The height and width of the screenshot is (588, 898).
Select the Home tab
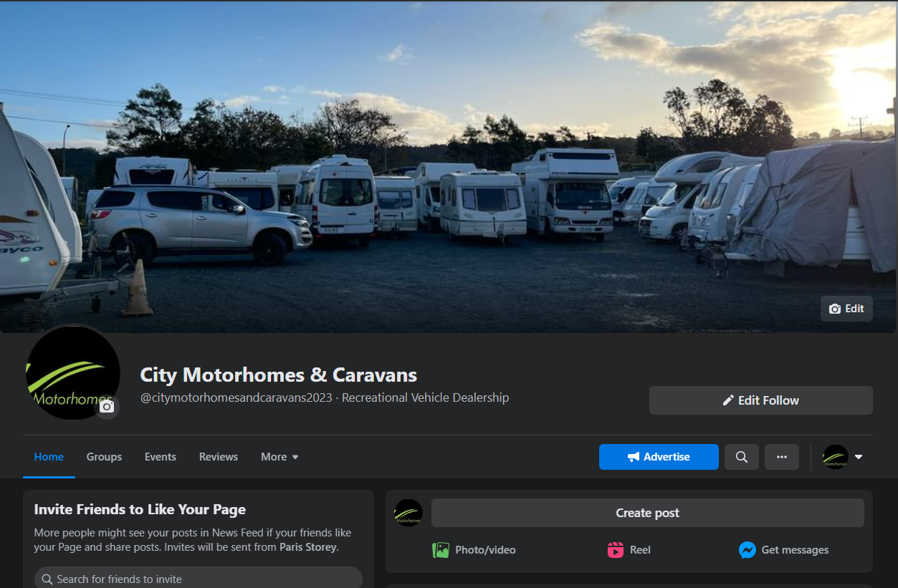(x=49, y=457)
